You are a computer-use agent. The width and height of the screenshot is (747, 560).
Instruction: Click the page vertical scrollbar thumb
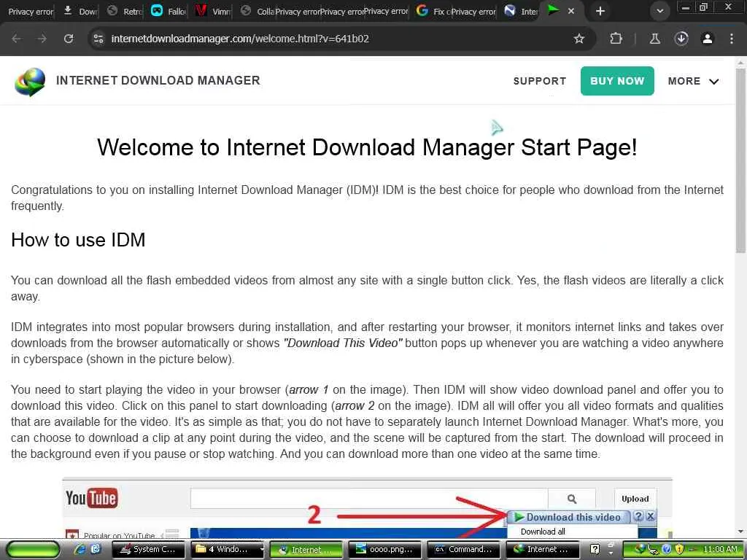point(740,161)
